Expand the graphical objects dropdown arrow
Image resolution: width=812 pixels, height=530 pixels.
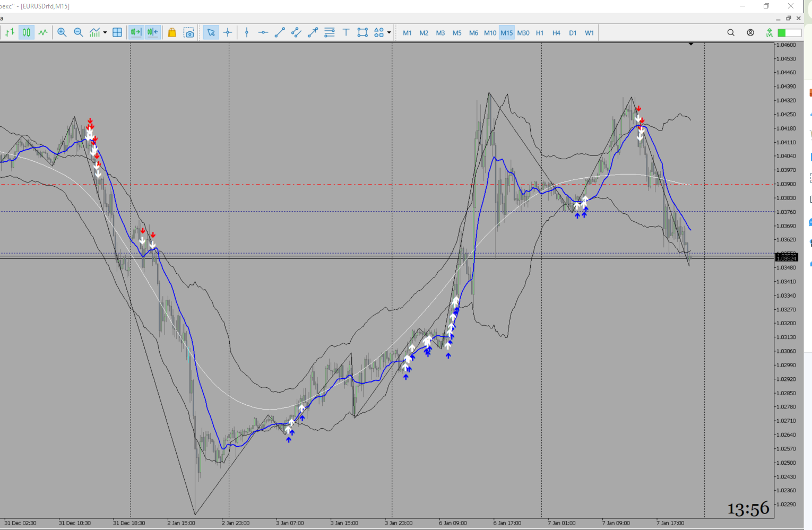click(389, 32)
